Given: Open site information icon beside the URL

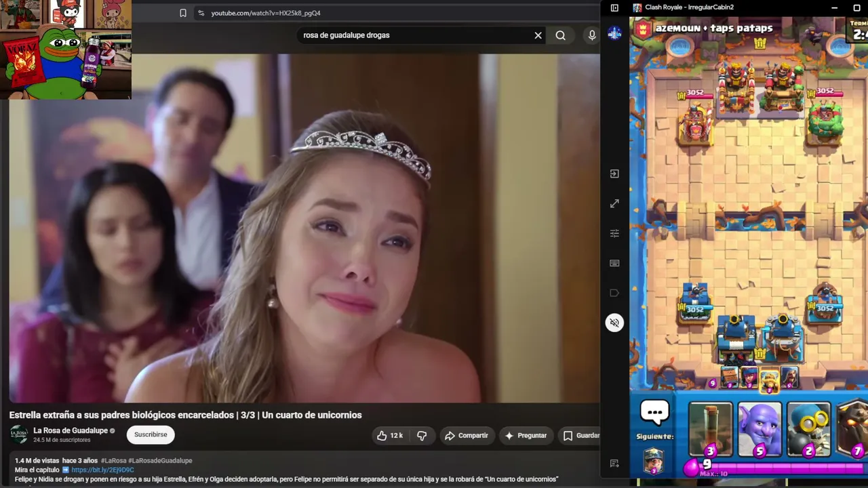Looking at the screenshot, I should (201, 13).
